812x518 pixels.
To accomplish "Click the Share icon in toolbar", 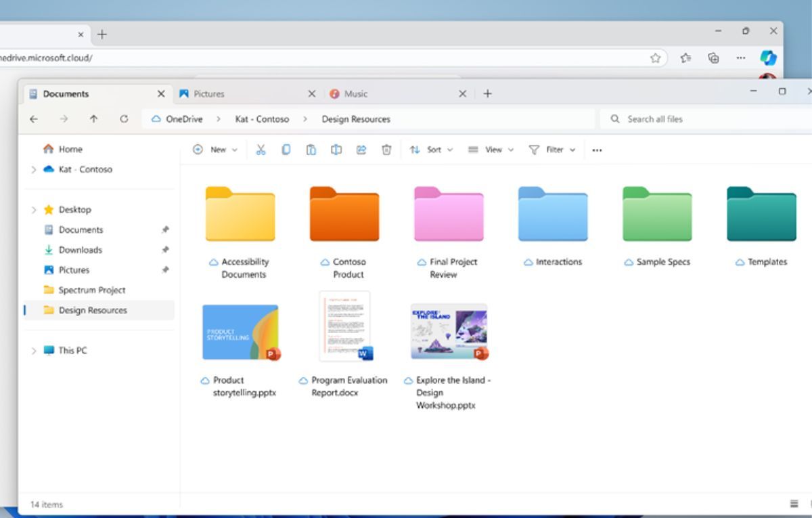I will pos(361,150).
